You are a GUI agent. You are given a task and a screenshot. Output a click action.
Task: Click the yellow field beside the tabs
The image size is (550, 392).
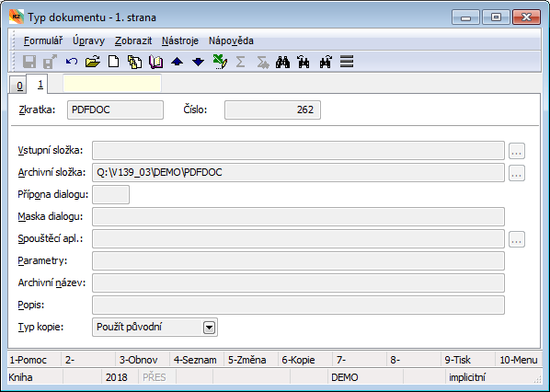[x=112, y=84]
